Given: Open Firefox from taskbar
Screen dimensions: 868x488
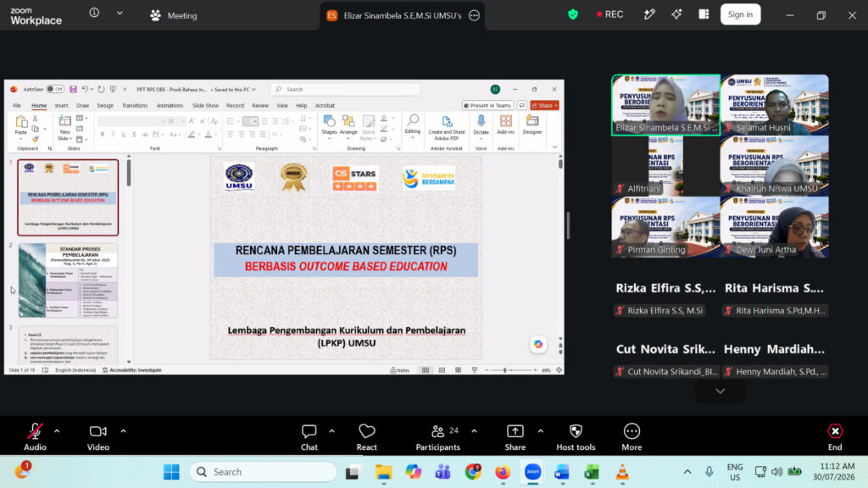Looking at the screenshot, I should coord(503,472).
